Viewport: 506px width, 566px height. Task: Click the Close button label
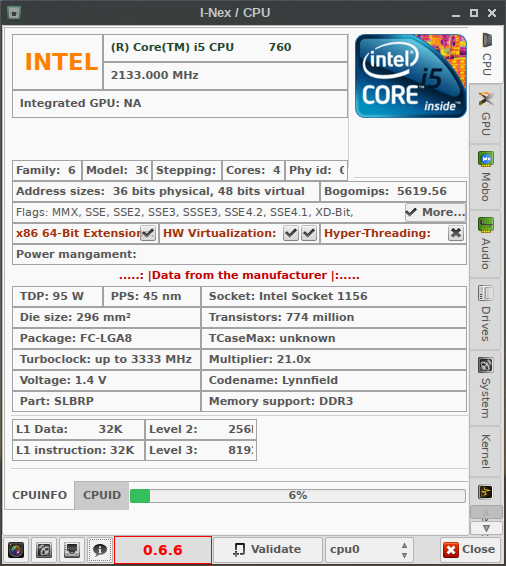(x=478, y=549)
